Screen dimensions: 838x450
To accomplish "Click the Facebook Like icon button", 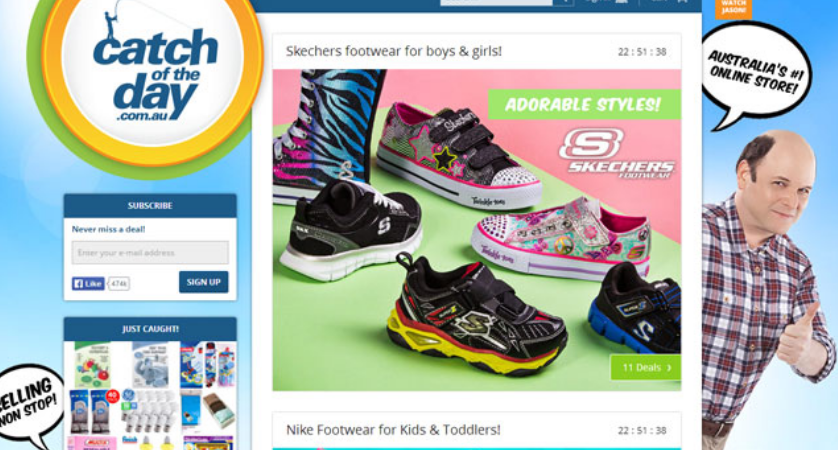I will pos(88,283).
